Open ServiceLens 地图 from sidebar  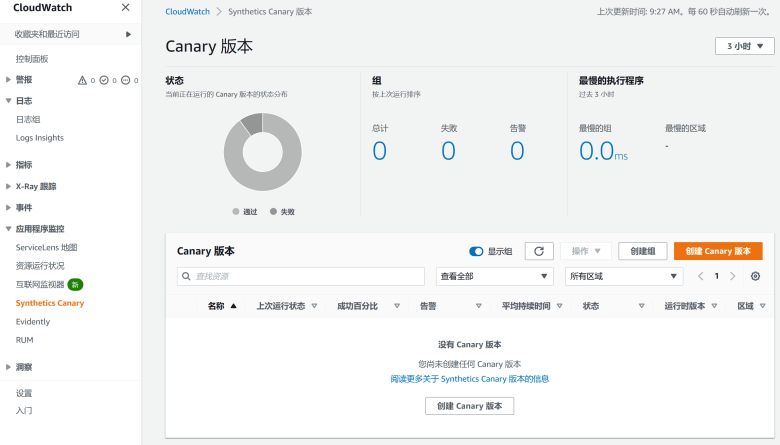tap(46, 247)
